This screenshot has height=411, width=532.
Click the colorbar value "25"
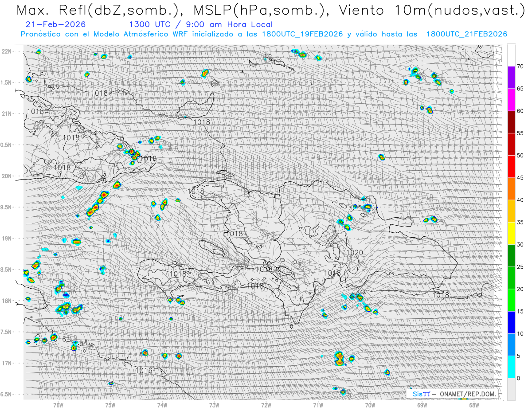pyautogui.click(x=520, y=267)
